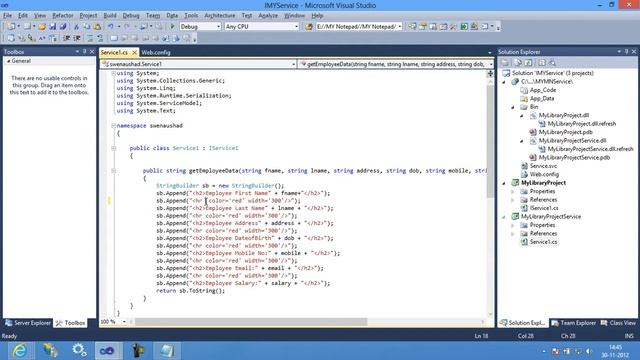Viewport: 640px width, 360px height.
Task: Click the Find in Files icon
Action: pyautogui.click(x=309, y=27)
